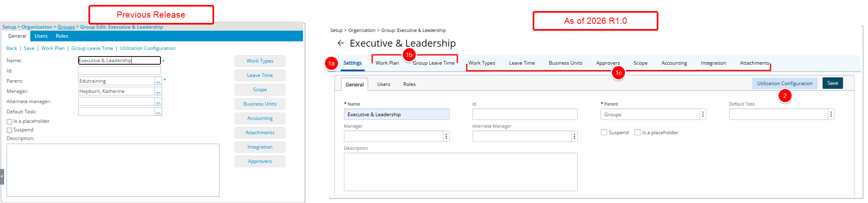The image size is (868, 203).
Task: Open the Parent field three-dot menu
Action: (703, 115)
